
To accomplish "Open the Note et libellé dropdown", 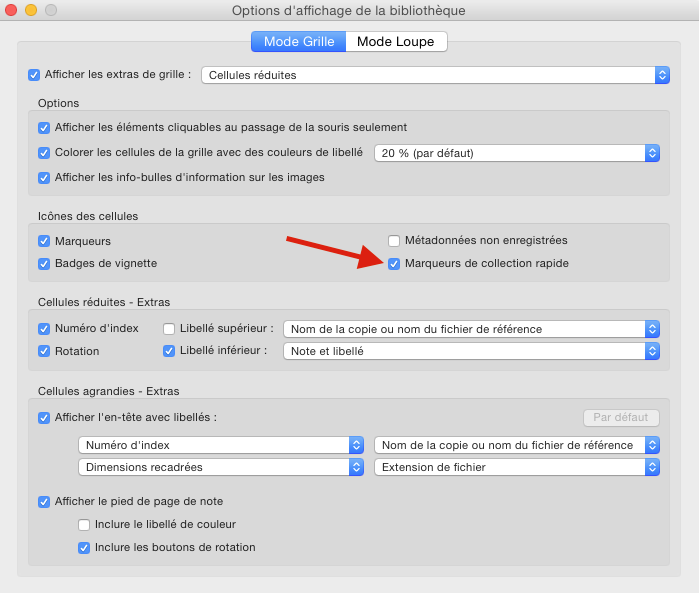I will pos(472,351).
